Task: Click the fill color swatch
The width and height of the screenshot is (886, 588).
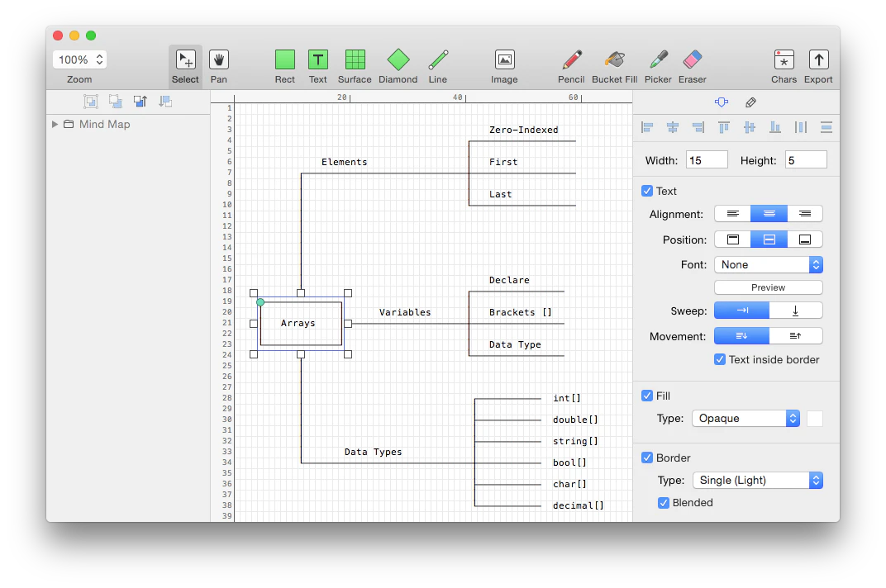Action: [x=814, y=419]
